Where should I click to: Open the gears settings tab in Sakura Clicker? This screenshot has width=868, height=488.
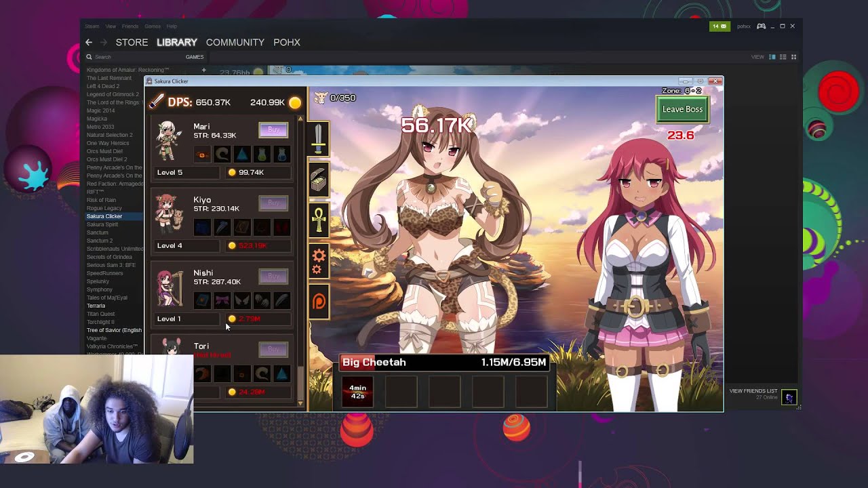pyautogui.click(x=319, y=261)
